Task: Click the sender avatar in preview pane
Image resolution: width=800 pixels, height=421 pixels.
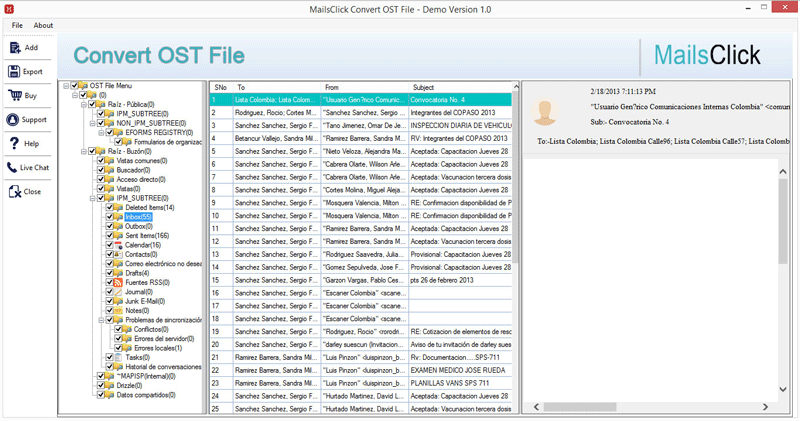Action: pyautogui.click(x=544, y=111)
